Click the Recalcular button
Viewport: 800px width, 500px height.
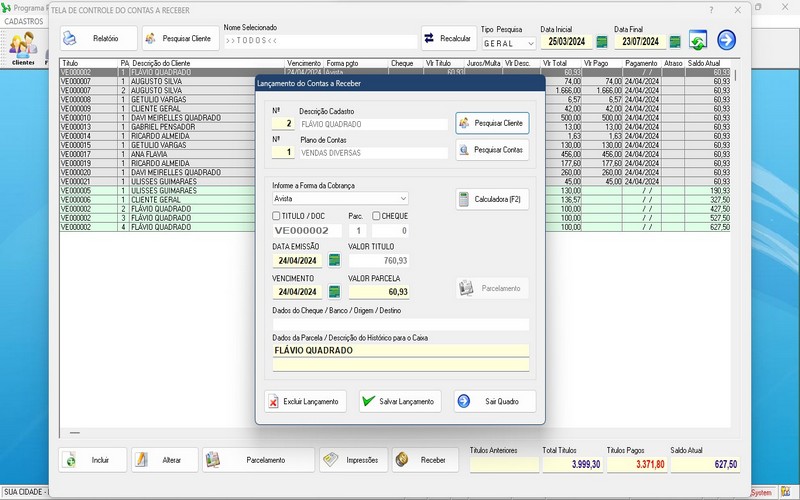point(448,38)
